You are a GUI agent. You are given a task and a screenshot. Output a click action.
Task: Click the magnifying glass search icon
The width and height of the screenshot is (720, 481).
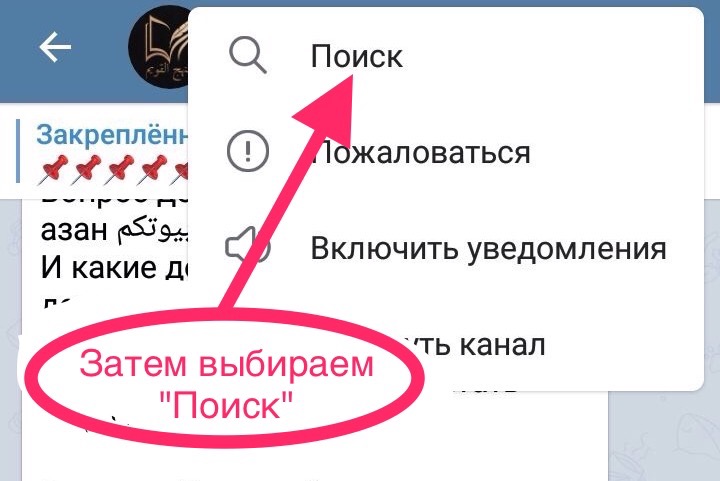(x=248, y=56)
